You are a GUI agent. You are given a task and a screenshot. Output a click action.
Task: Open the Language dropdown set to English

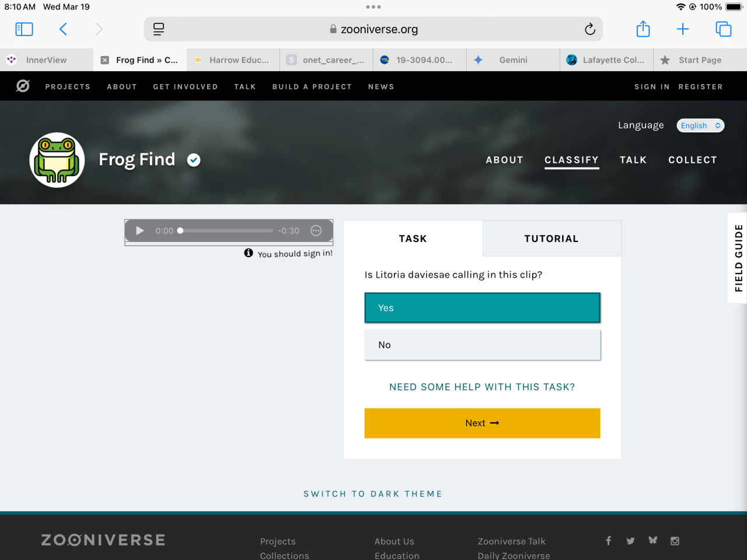click(700, 125)
